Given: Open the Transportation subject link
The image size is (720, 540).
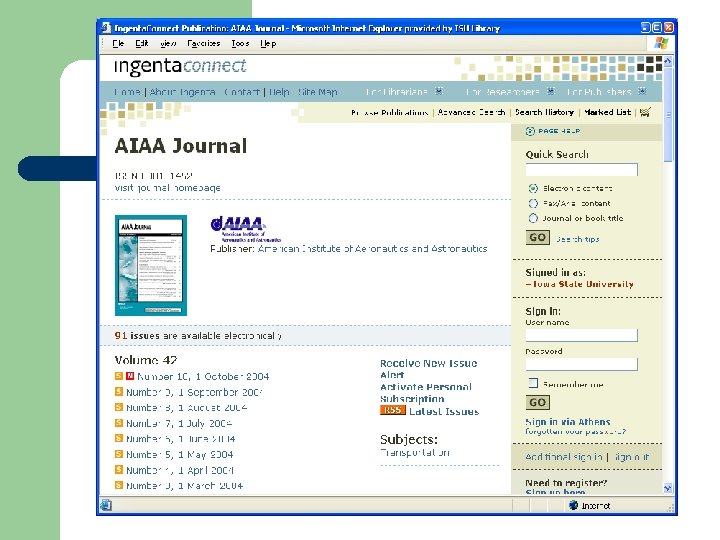Looking at the screenshot, I should click(x=415, y=452).
